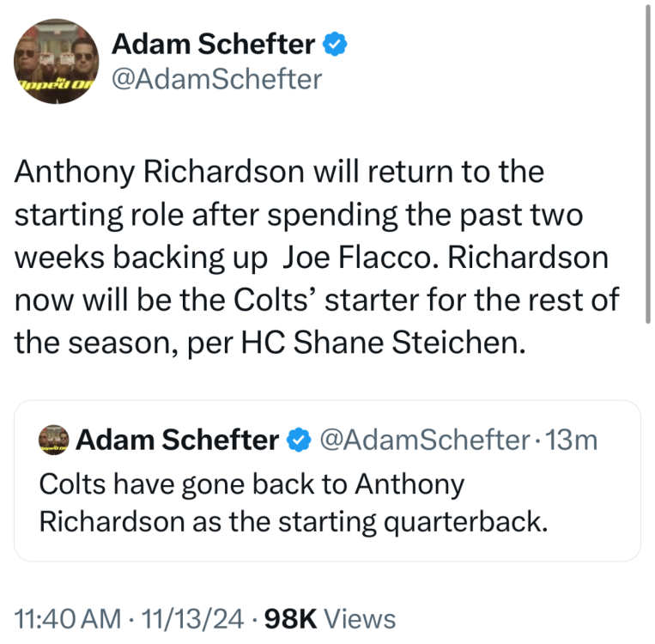Open the @AdamSchefter handle below the header name
This screenshot has width=655, height=644.
click(217, 79)
